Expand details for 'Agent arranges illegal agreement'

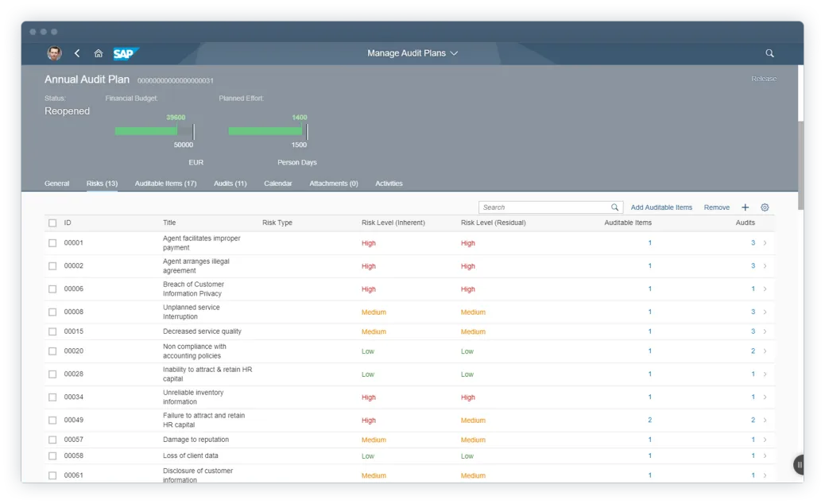pyautogui.click(x=765, y=266)
